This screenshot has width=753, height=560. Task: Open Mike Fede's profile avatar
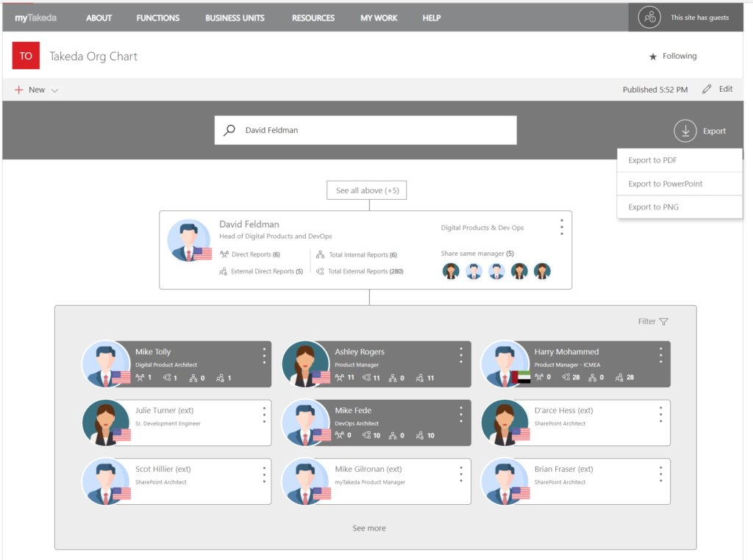305,423
